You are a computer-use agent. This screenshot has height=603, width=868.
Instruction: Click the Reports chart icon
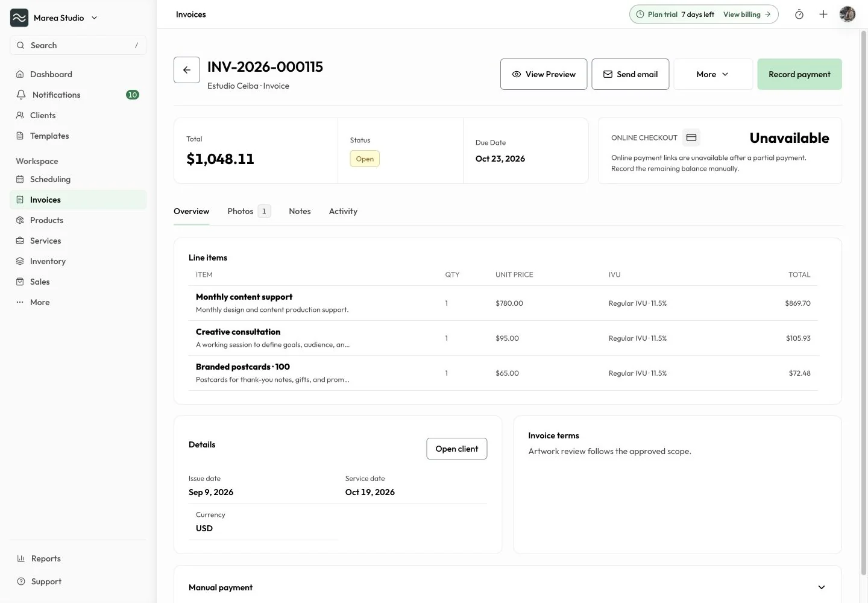[x=21, y=558]
